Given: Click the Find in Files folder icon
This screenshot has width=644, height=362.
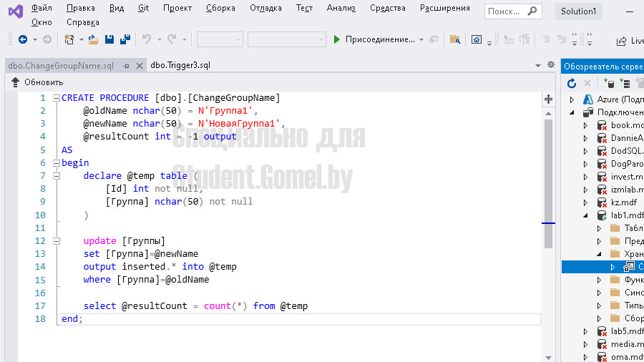Looking at the screenshot, I should pos(454,39).
